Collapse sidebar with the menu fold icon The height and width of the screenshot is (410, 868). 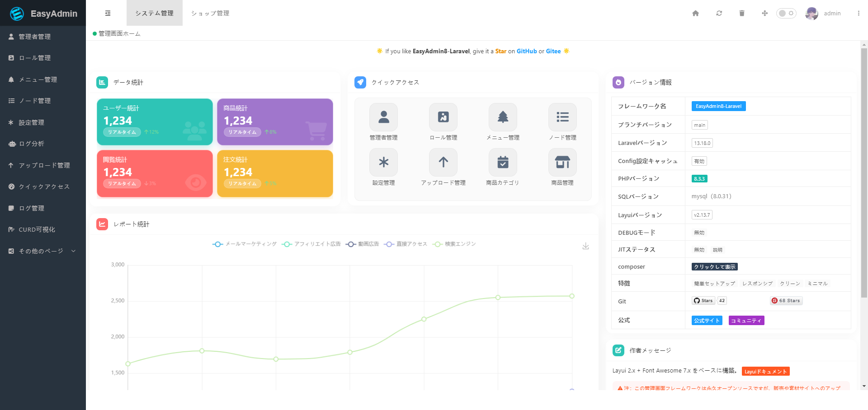coord(108,13)
